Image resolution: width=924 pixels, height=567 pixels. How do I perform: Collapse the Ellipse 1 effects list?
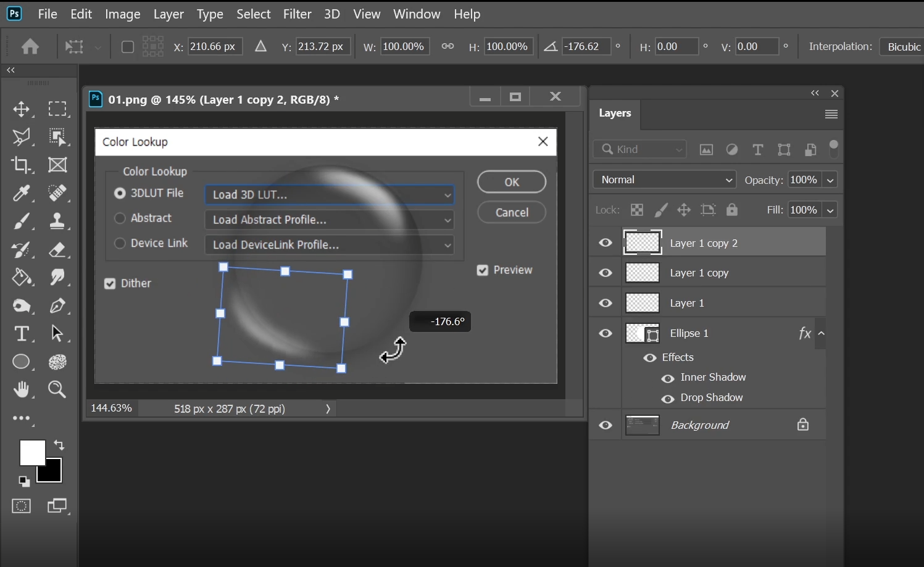click(x=822, y=334)
